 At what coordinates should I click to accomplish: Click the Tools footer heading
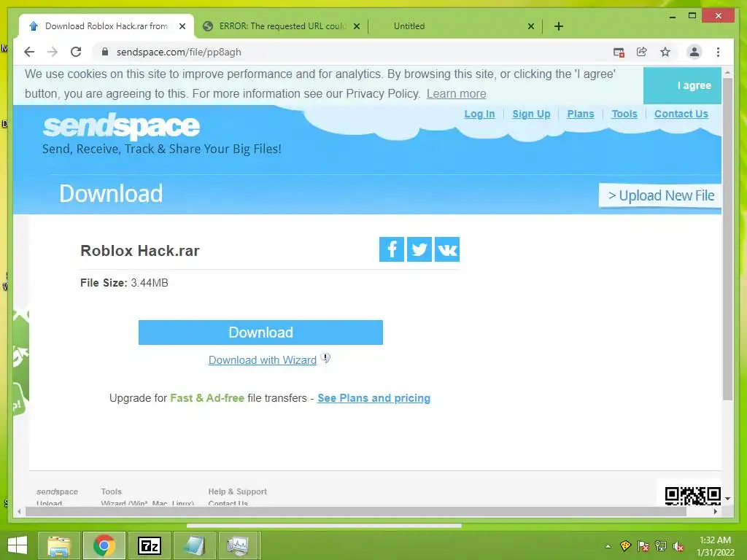pos(111,491)
